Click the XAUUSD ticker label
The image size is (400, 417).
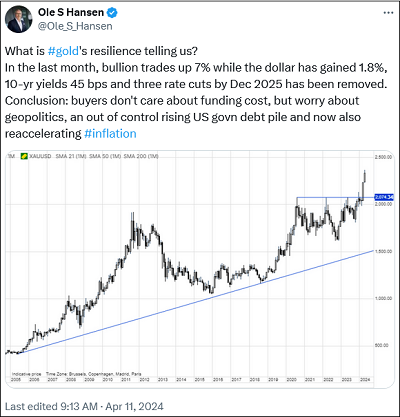coord(40,156)
